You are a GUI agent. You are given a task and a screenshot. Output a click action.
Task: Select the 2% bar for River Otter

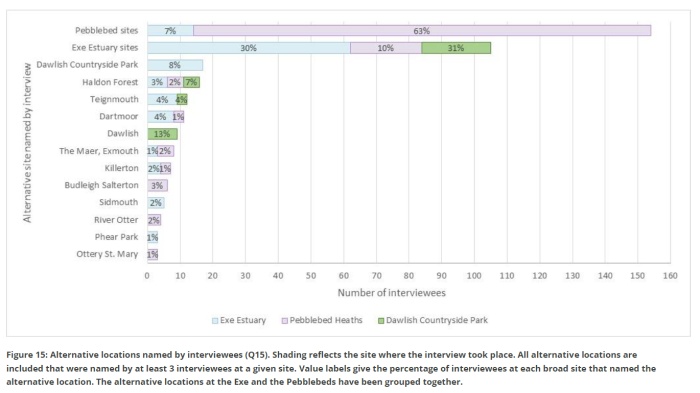pos(154,220)
